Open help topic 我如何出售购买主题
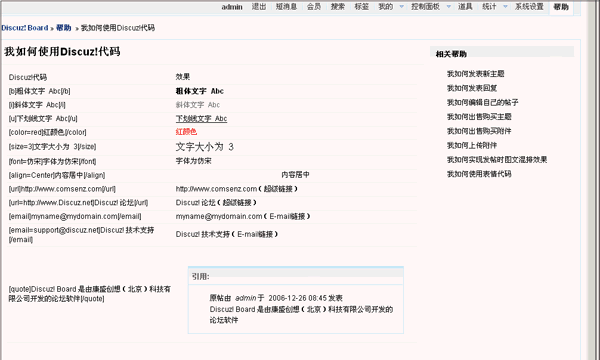The image size is (600, 360). [x=479, y=117]
